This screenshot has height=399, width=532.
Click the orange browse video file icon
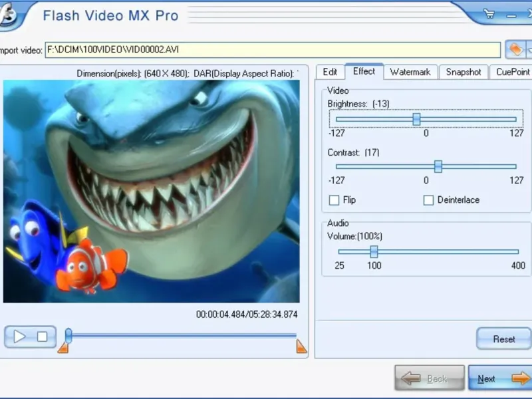tap(515, 49)
